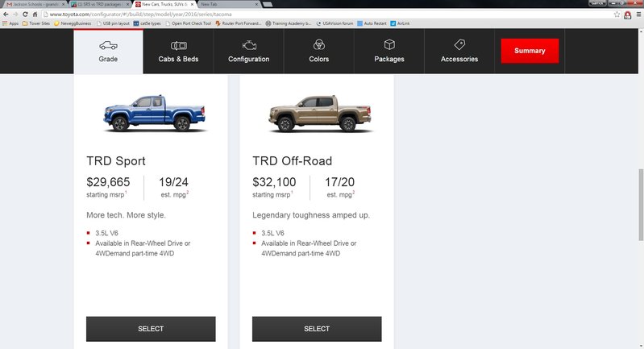644x349 pixels.
Task: Click the 19/24 est. mpg value
Action: click(173, 182)
